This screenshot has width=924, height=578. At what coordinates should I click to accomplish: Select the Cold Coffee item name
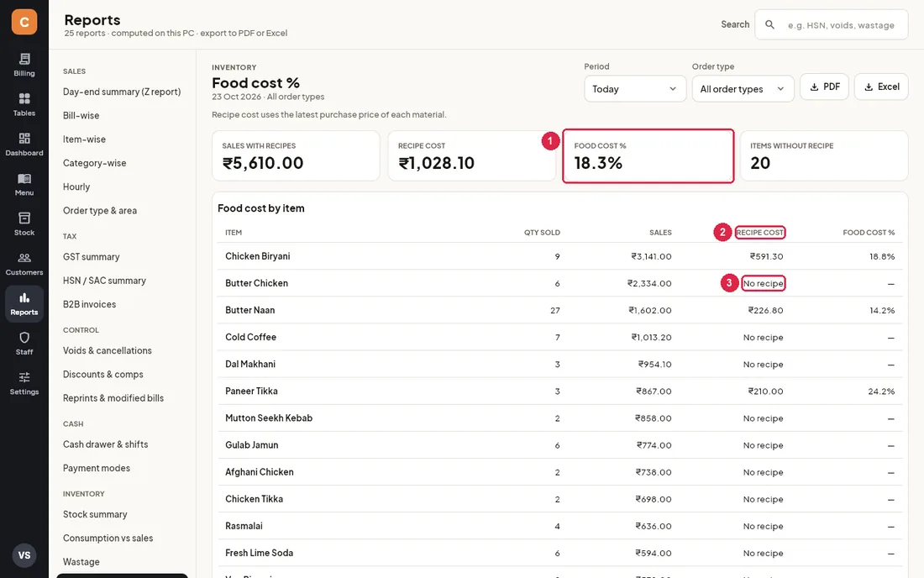click(x=250, y=337)
